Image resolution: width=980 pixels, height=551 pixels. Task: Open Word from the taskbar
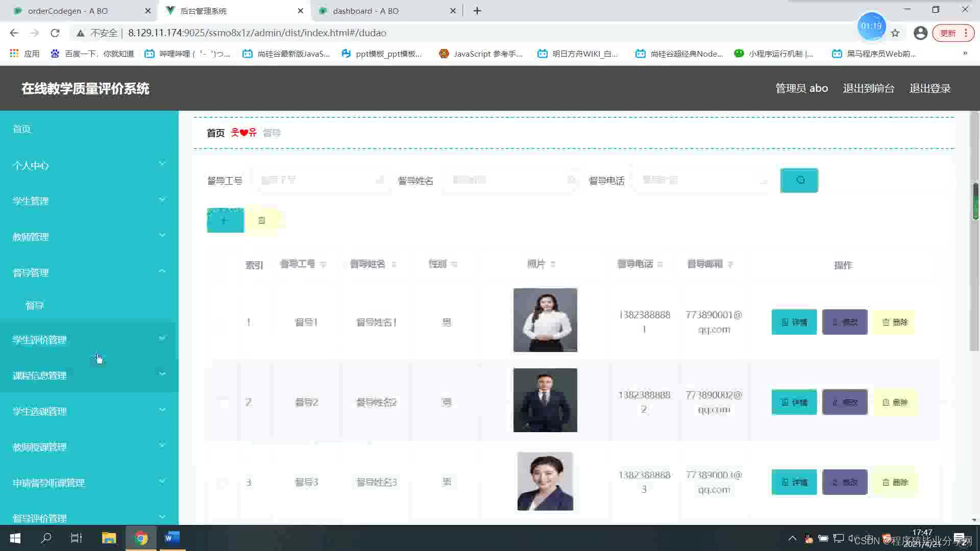(172, 538)
